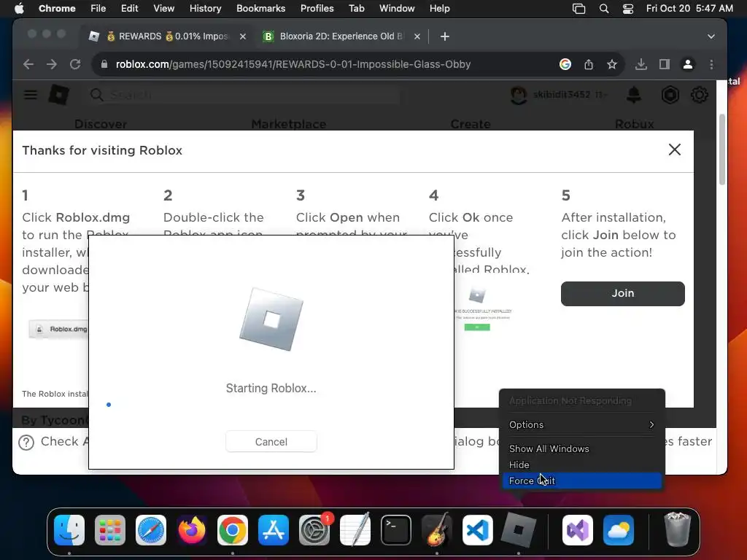Go back in Chrome
Screen dimensions: 747x560
point(28,64)
